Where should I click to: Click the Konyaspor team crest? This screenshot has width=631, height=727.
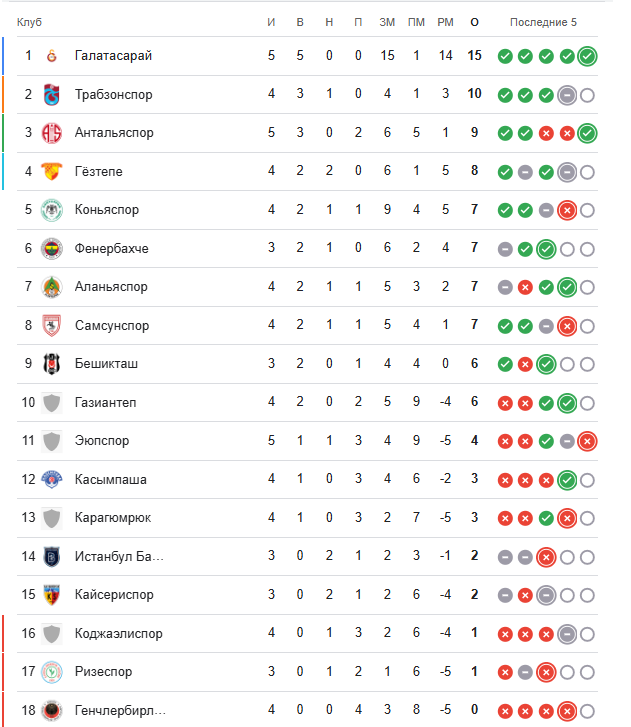[x=52, y=210]
